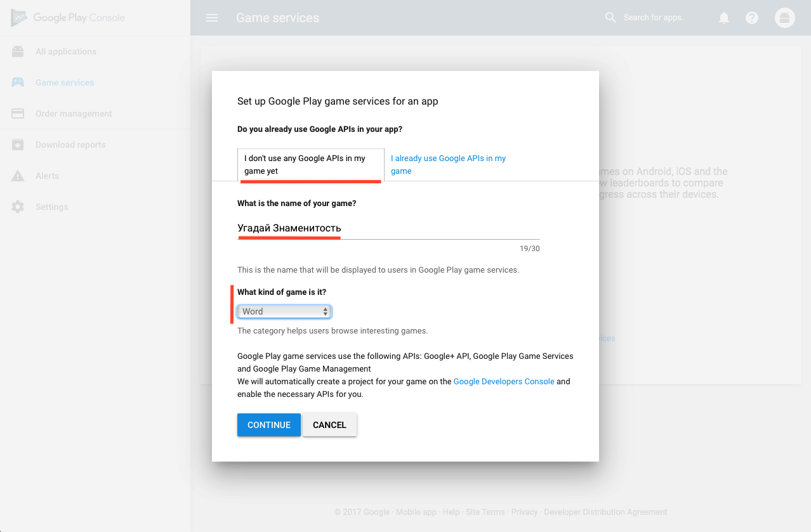Open the notifications bell

point(724,18)
